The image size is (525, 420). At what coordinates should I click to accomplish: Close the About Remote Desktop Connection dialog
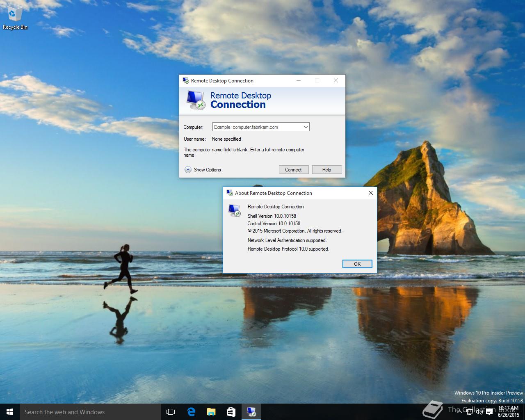371,193
